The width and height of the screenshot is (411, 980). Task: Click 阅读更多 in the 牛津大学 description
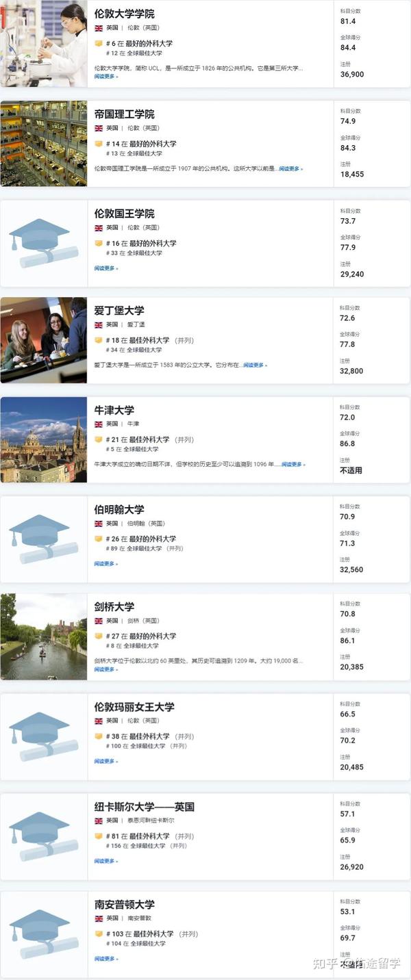(293, 465)
